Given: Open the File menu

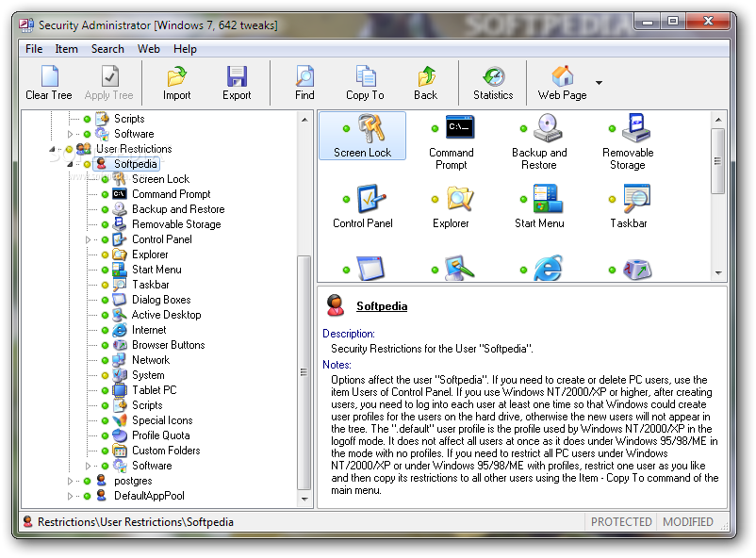Looking at the screenshot, I should click(34, 49).
